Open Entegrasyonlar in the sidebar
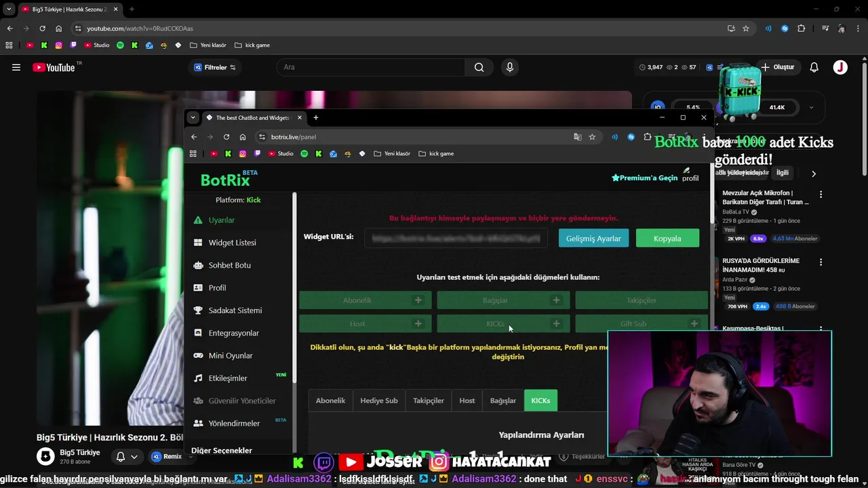 click(233, 333)
